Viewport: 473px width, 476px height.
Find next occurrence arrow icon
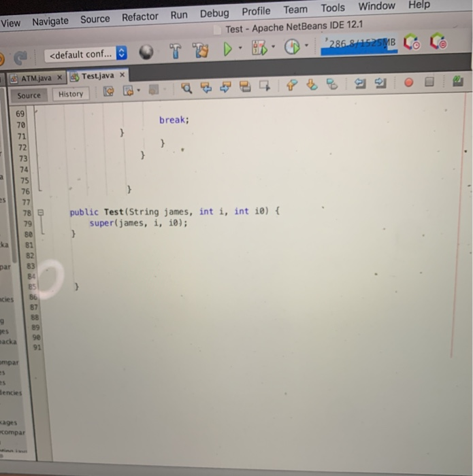pos(225,88)
